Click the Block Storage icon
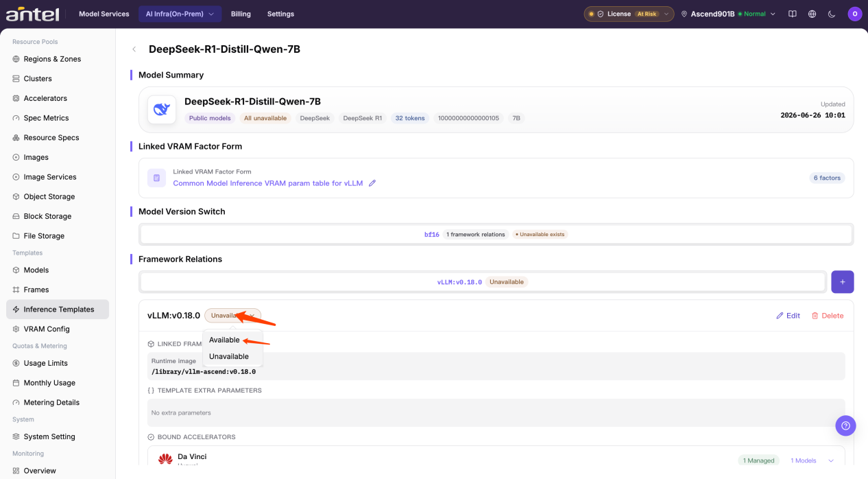Image resolution: width=868 pixels, height=479 pixels. [x=16, y=216]
